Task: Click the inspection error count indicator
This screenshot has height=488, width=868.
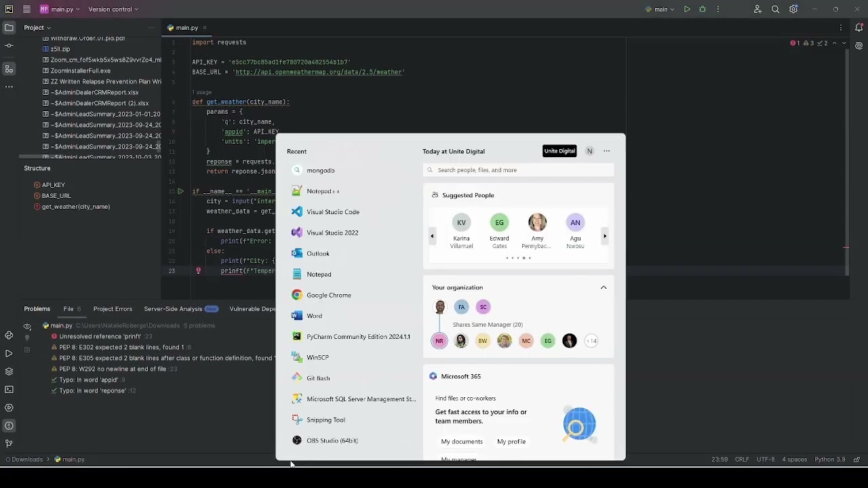Action: pyautogui.click(x=795, y=43)
